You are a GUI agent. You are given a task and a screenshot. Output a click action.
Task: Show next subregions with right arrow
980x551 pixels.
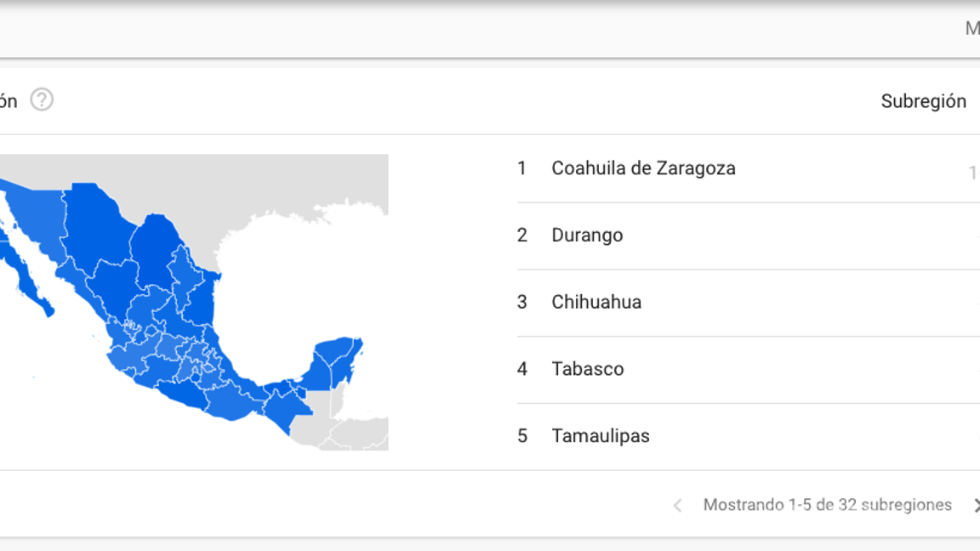point(977,505)
